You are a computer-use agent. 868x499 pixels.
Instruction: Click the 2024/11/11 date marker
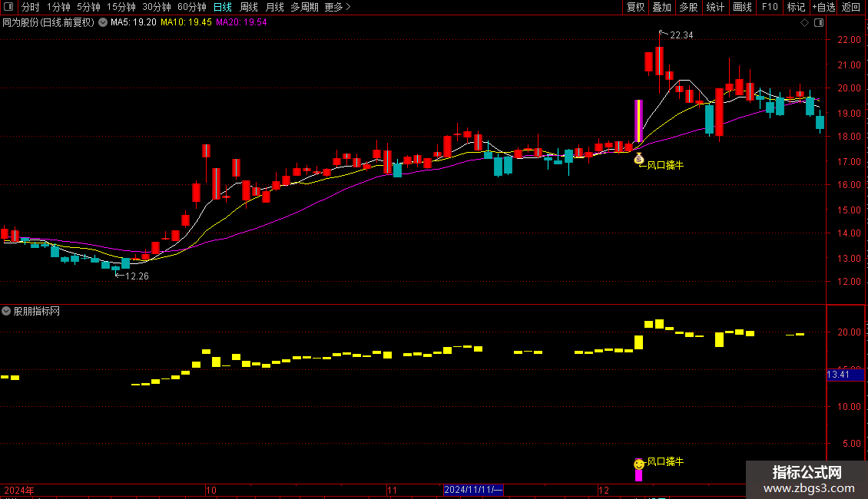(473, 490)
